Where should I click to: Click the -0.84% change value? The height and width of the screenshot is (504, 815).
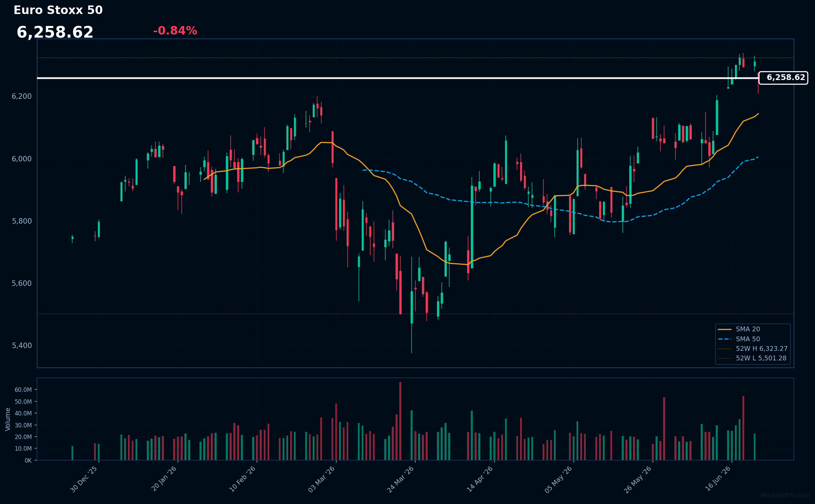pos(175,31)
